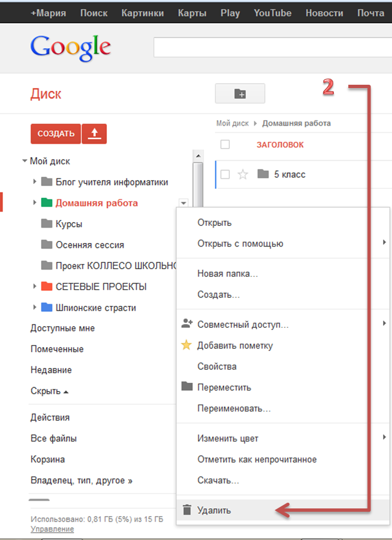Open the Совместный доступ submenu arrow

(x=384, y=323)
